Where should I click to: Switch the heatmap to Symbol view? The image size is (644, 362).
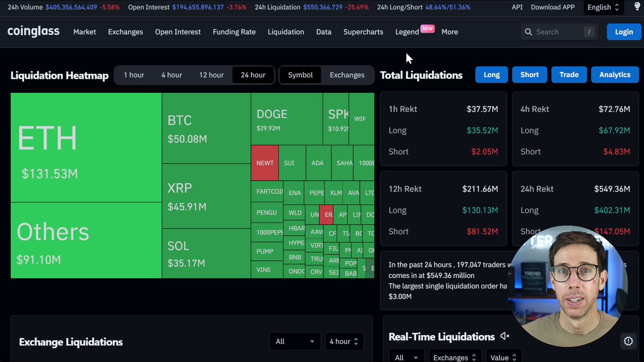click(301, 75)
